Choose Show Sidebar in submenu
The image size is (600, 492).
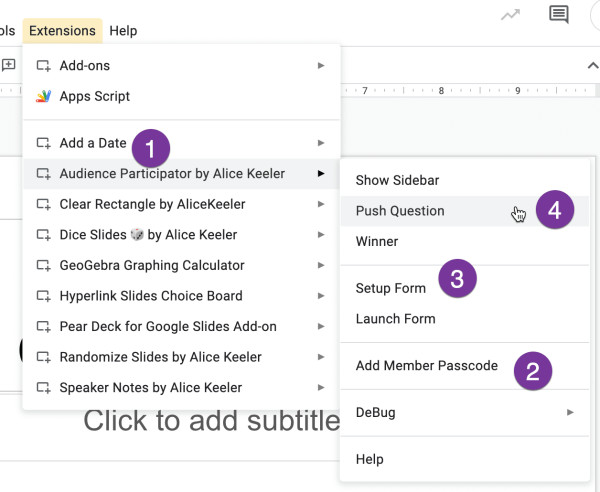pyautogui.click(x=465, y=181)
